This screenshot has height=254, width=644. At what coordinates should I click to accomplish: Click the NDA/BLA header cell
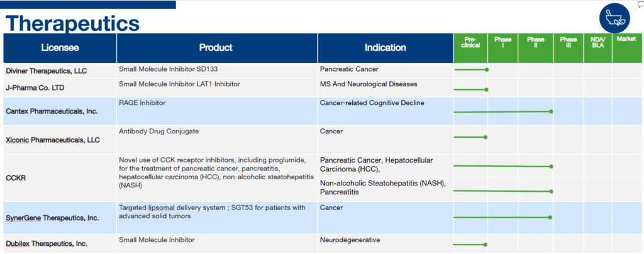tap(597, 48)
